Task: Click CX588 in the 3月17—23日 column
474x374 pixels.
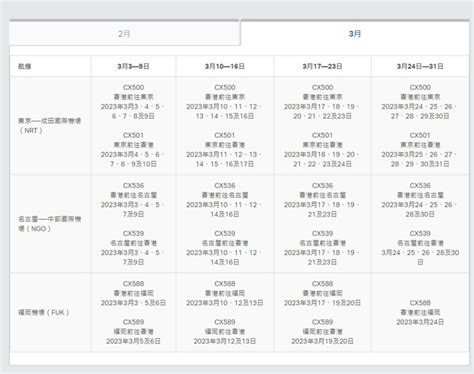Action: point(322,284)
